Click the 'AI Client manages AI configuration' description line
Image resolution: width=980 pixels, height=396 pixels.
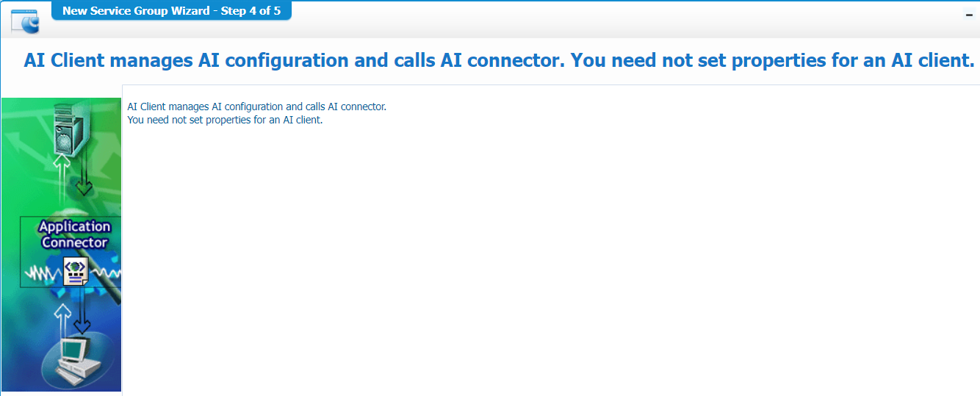pos(256,107)
